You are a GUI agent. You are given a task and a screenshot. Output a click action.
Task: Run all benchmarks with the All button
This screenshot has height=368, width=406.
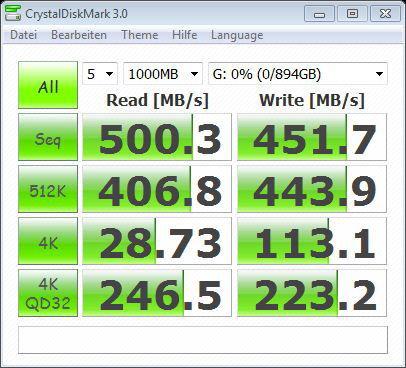coord(48,85)
